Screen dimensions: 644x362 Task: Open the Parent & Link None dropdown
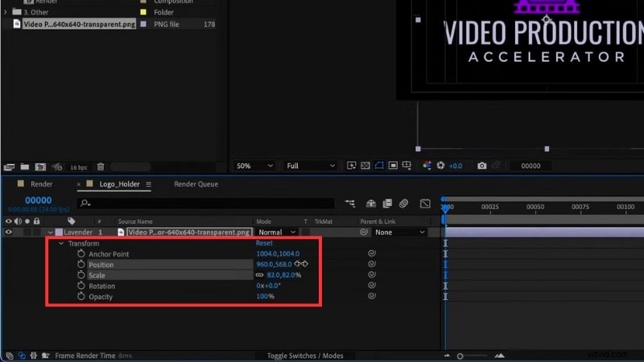pyautogui.click(x=399, y=232)
